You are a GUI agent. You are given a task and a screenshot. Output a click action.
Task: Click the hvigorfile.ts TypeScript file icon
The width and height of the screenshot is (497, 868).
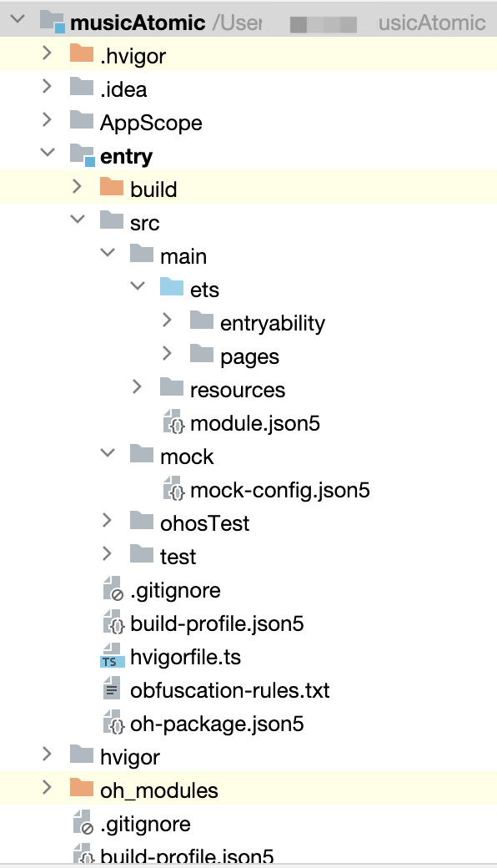[112, 656]
